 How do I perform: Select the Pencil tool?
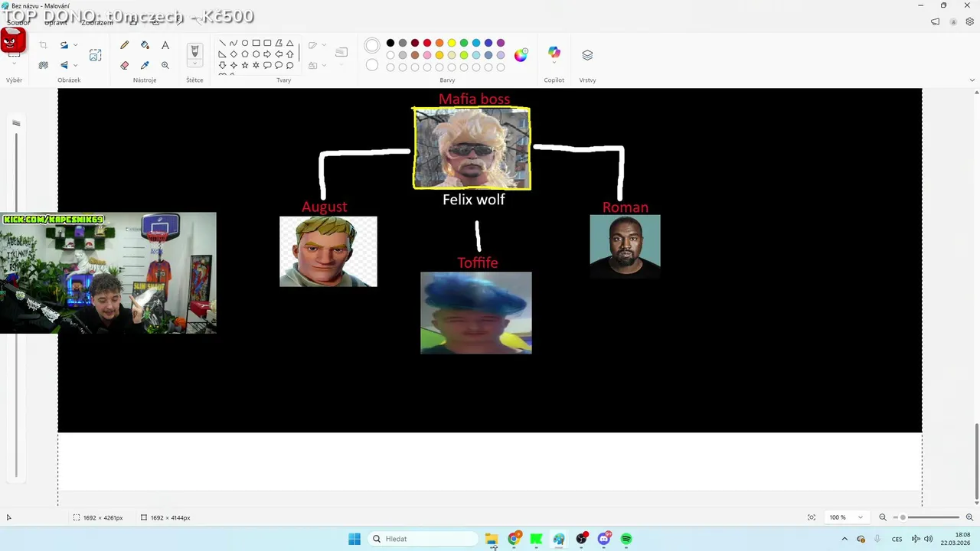[x=124, y=45]
